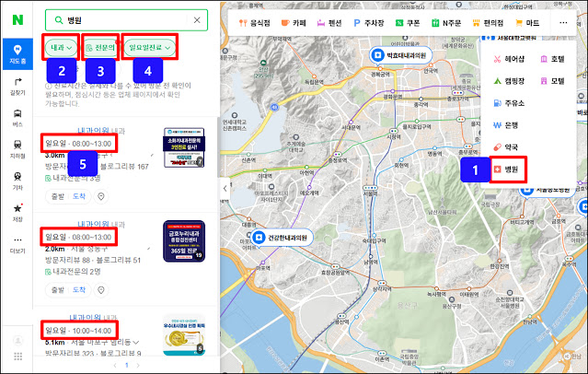Choose 은행 in the category dropdown
Screen dimensions: 588x374
coord(505,125)
